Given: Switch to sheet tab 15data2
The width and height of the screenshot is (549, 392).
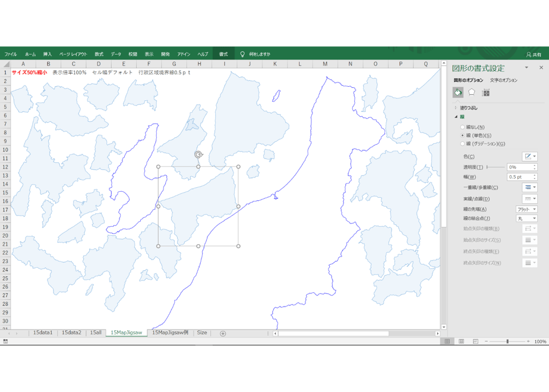Looking at the screenshot, I should 71,333.
